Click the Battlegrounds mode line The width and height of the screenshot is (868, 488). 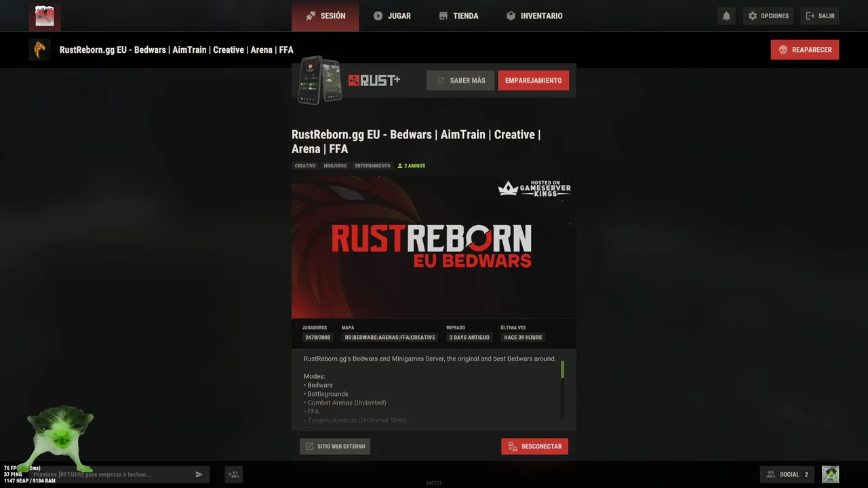[328, 394]
